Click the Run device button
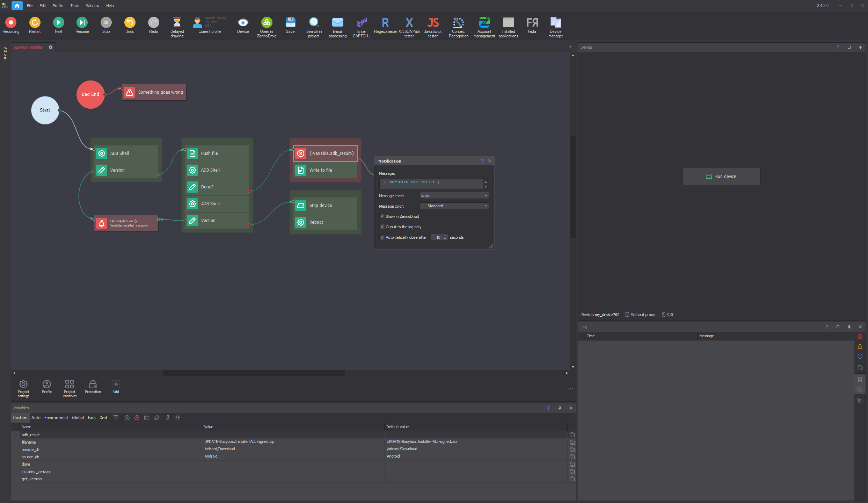The image size is (868, 503). tap(721, 177)
